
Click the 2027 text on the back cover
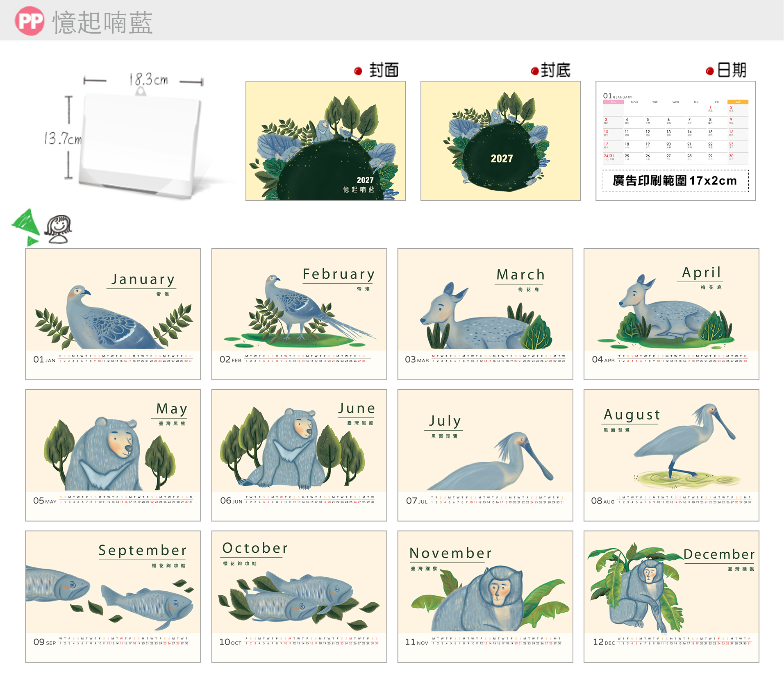click(502, 159)
